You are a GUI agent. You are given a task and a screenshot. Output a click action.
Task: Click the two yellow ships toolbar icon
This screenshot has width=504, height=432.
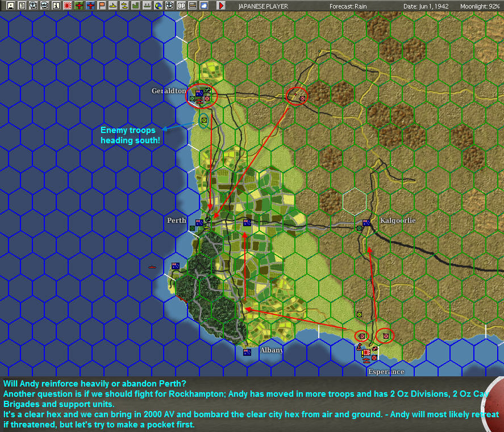124,6
